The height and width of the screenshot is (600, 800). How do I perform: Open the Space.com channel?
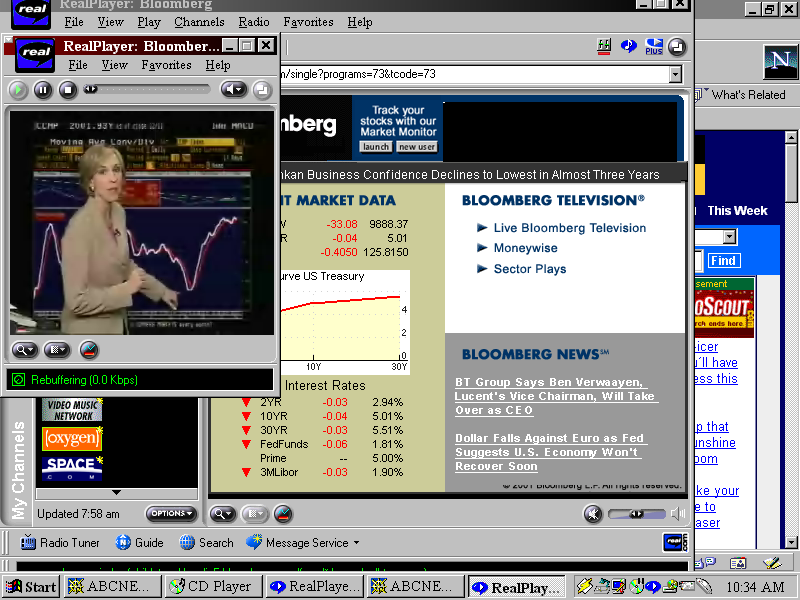click(x=70, y=468)
